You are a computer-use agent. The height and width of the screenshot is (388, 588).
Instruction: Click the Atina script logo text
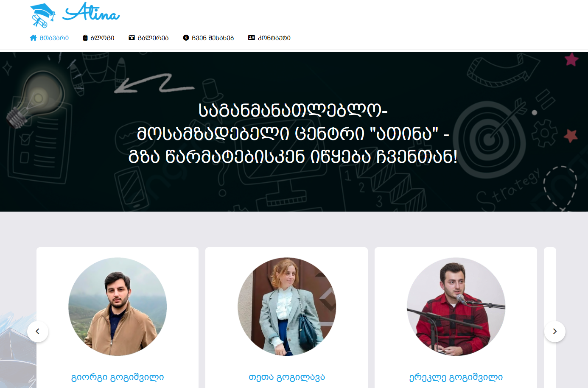[x=91, y=12]
